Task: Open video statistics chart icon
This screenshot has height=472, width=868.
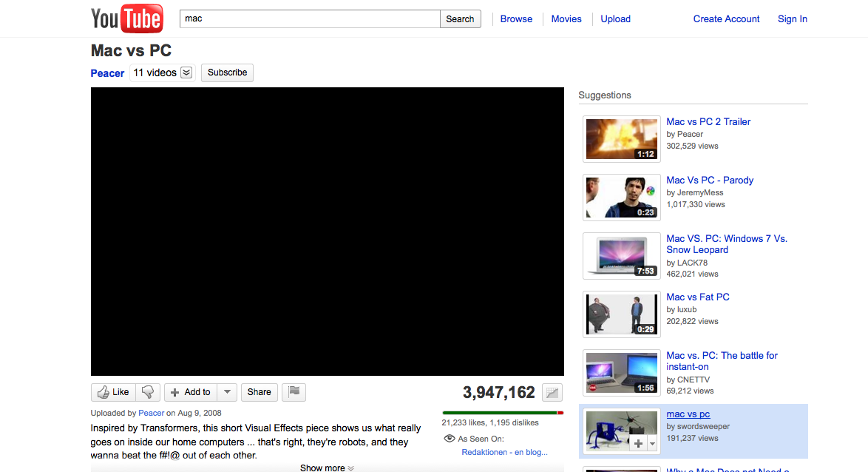Action: [x=552, y=392]
